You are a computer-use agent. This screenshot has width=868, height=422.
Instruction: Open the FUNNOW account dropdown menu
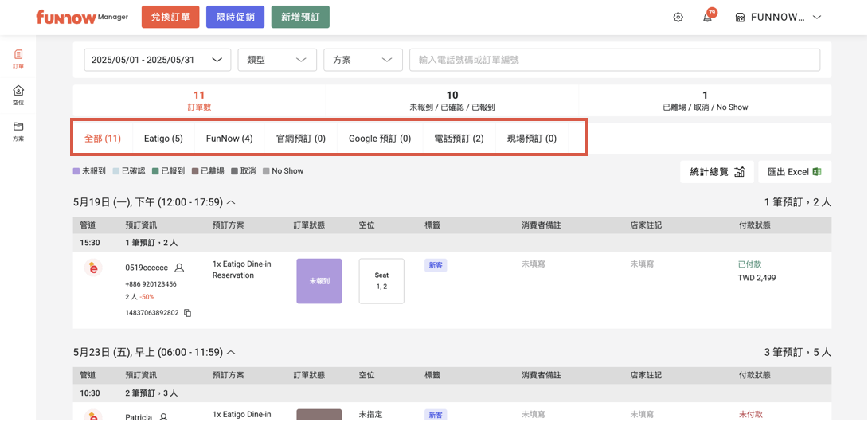click(x=777, y=18)
